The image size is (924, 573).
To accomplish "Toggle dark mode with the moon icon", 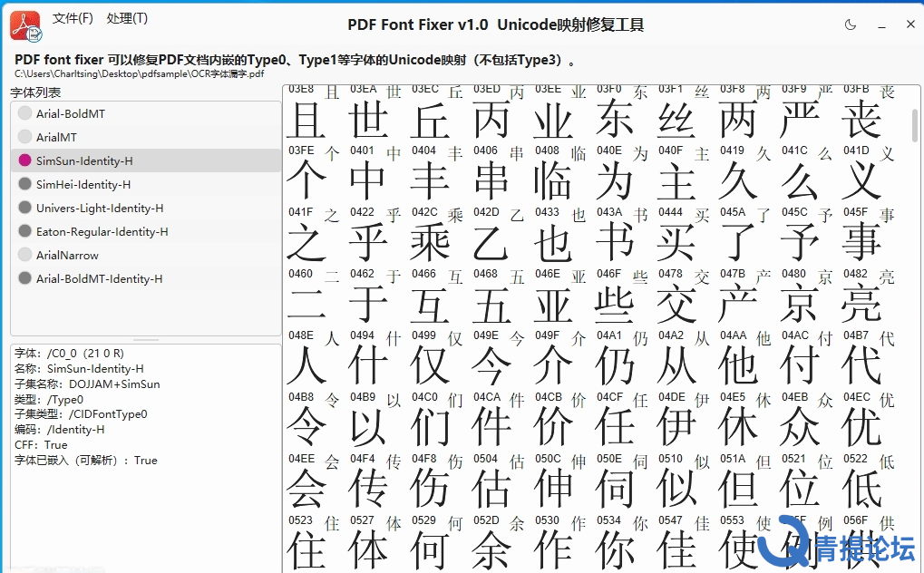I will click(850, 24).
